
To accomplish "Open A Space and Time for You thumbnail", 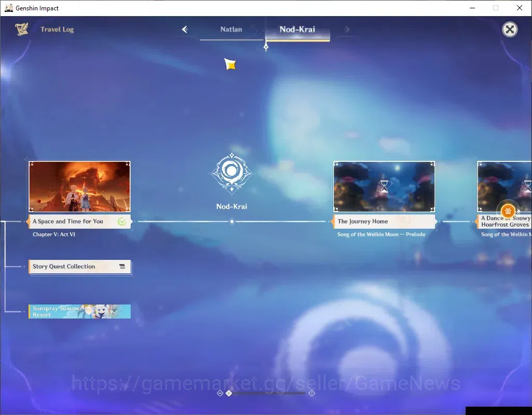I will point(79,187).
